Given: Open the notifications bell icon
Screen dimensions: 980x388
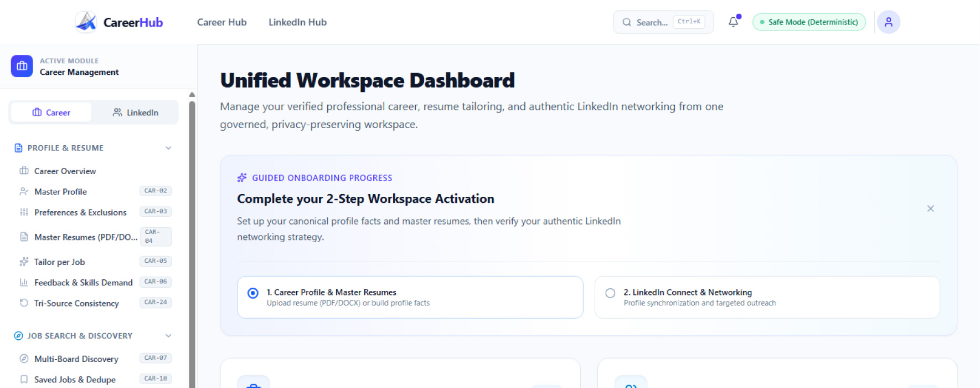Looking at the screenshot, I should (x=734, y=22).
